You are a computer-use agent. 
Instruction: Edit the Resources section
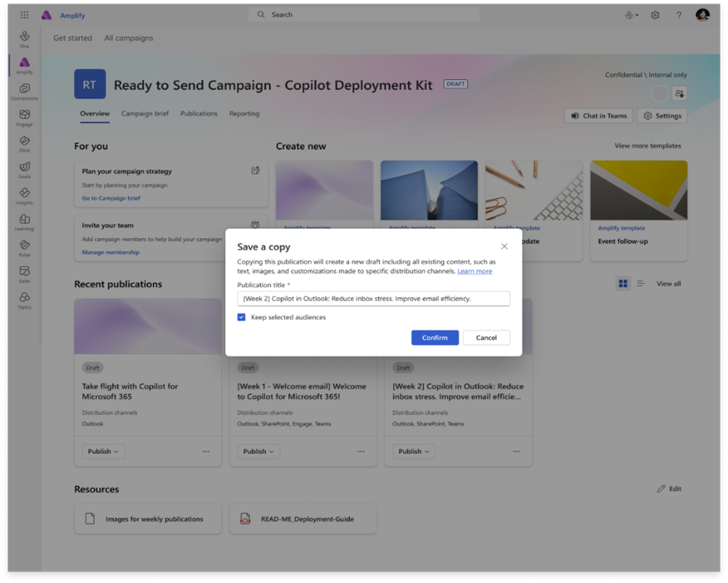pos(669,489)
